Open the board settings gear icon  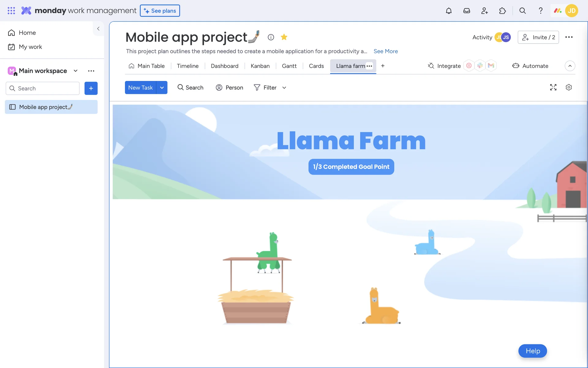tap(569, 87)
